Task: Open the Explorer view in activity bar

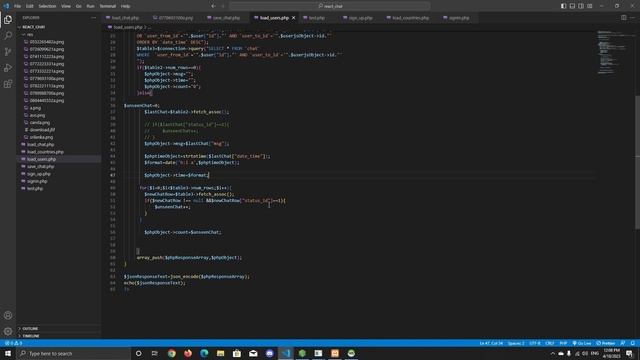Action: pyautogui.click(x=8, y=20)
